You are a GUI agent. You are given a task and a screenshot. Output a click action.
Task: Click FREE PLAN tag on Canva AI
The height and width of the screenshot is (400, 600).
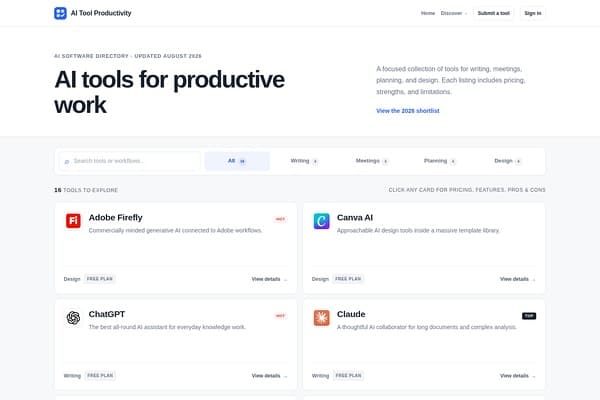point(348,279)
